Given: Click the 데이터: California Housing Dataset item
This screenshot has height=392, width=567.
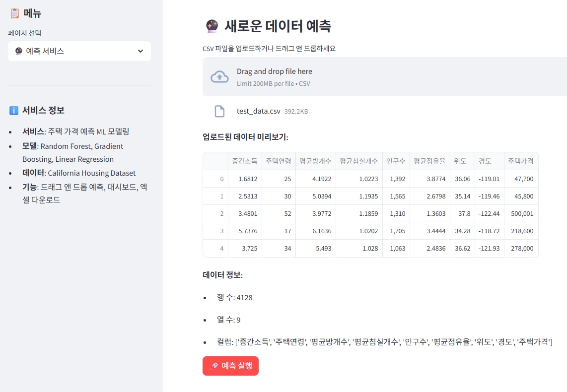Looking at the screenshot, I should 79,173.
